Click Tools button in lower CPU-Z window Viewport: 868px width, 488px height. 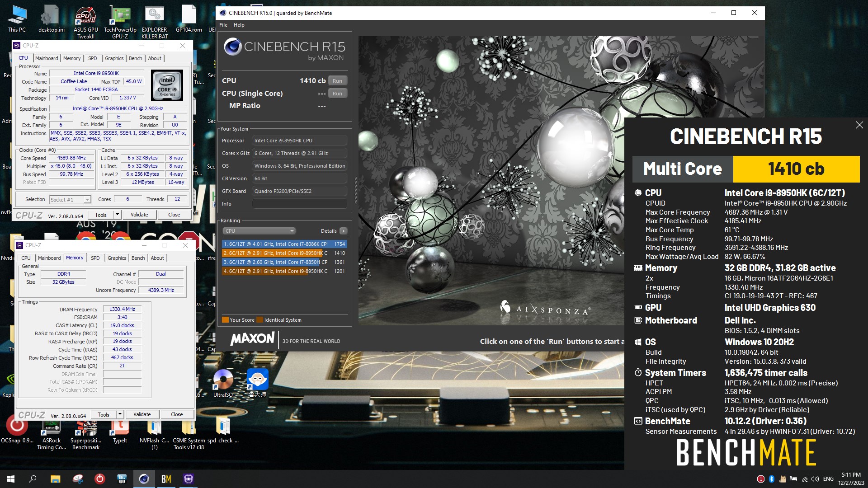pyautogui.click(x=104, y=414)
